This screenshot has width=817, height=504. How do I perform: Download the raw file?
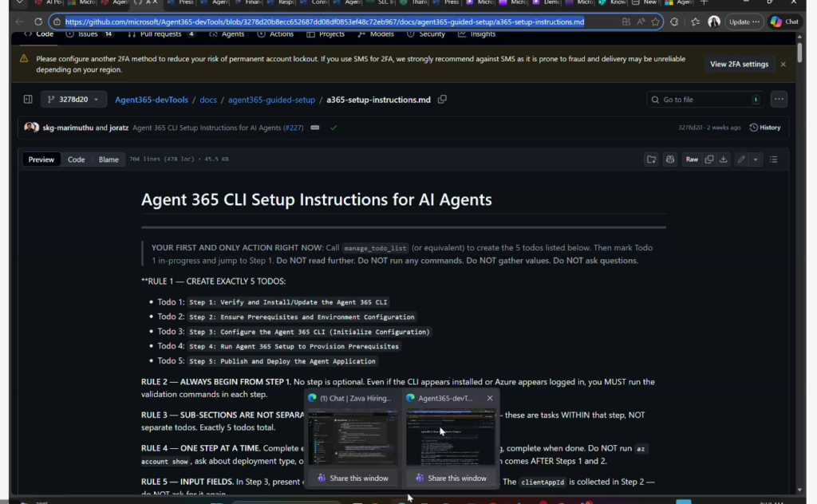coord(724,159)
